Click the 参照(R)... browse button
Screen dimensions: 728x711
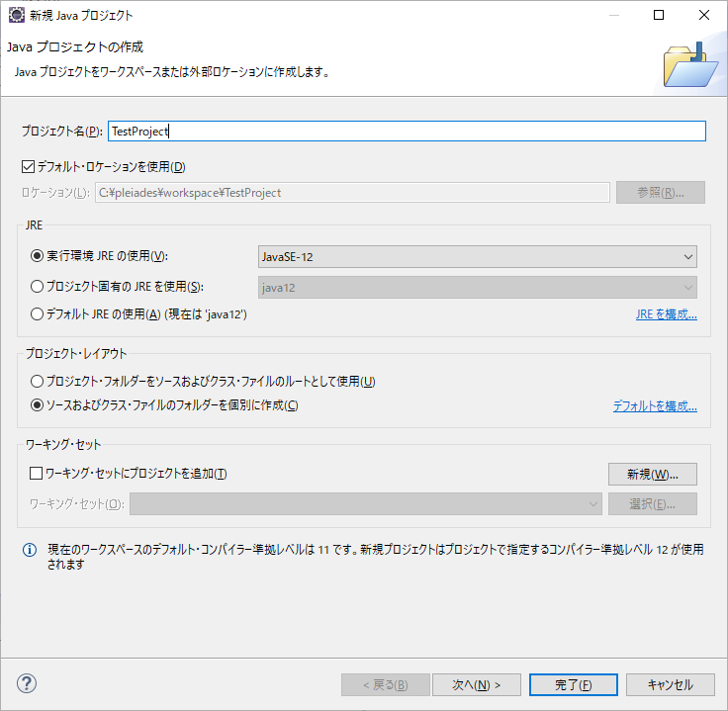click(x=660, y=192)
